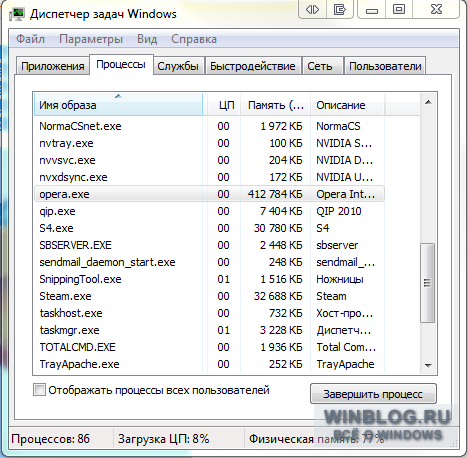
Task: Click the Total Com... description cell
Action: (346, 347)
